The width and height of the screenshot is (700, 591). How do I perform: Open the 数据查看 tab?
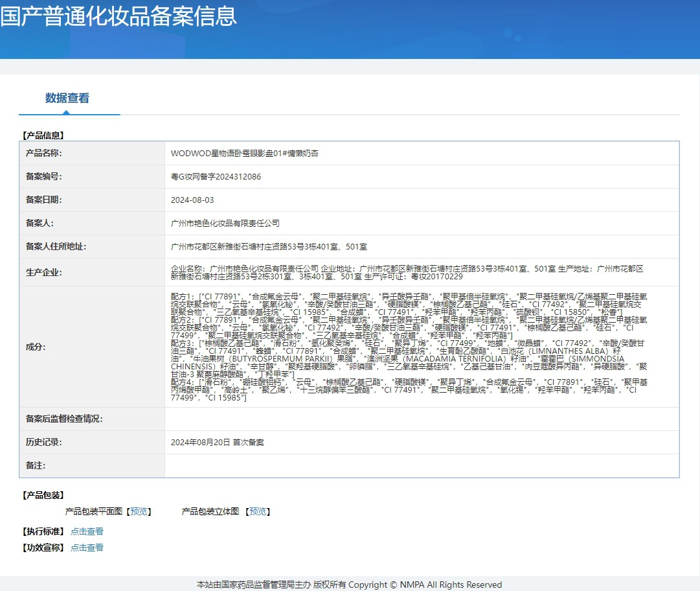tap(67, 98)
